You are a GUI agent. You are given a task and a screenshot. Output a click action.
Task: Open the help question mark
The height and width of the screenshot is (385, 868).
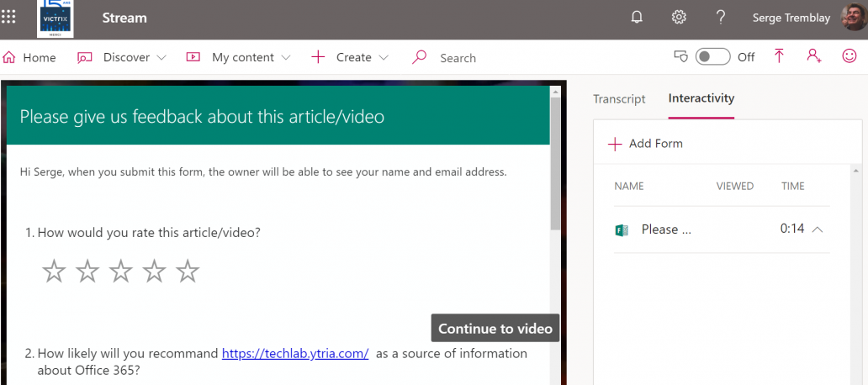click(720, 18)
